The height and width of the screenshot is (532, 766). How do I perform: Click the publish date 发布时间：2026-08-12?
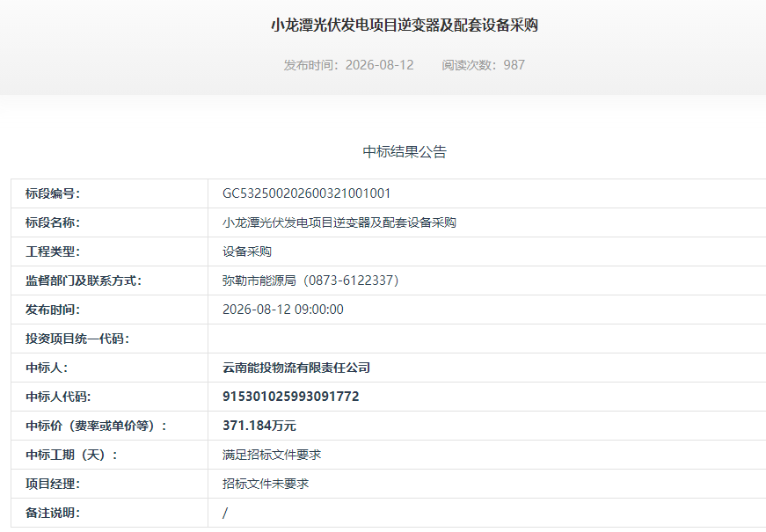(x=349, y=65)
